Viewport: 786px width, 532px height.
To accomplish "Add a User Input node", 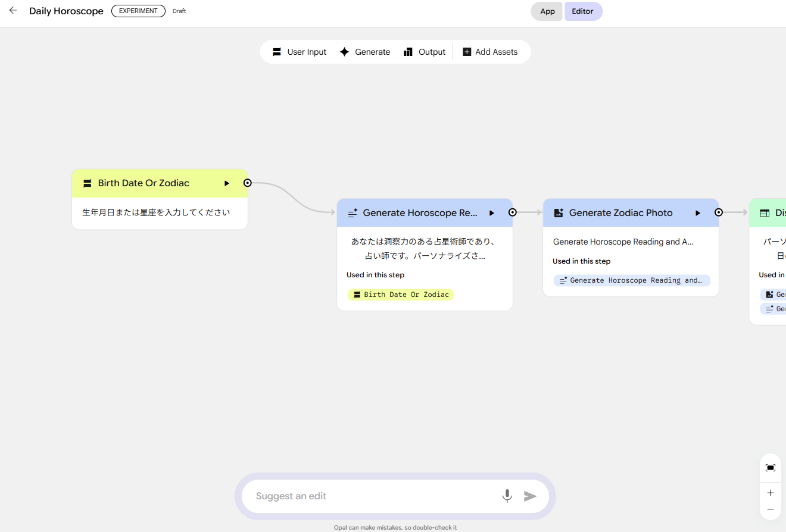I will pos(300,52).
